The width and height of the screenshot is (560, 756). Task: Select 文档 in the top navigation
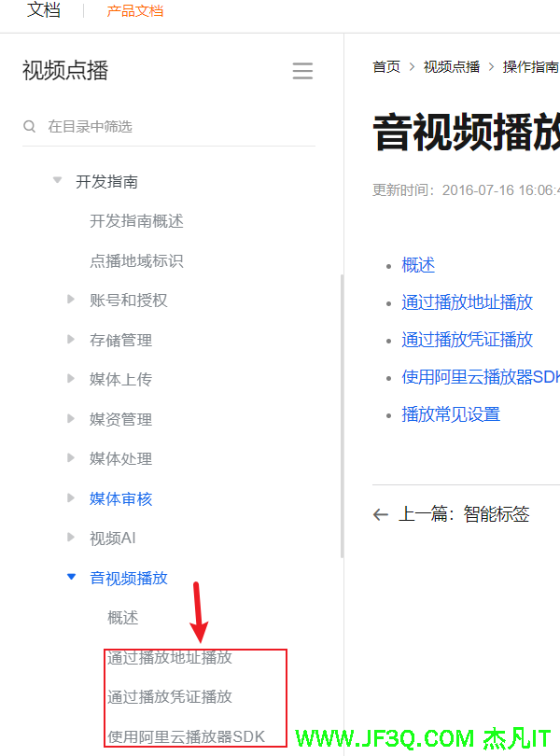(x=44, y=10)
